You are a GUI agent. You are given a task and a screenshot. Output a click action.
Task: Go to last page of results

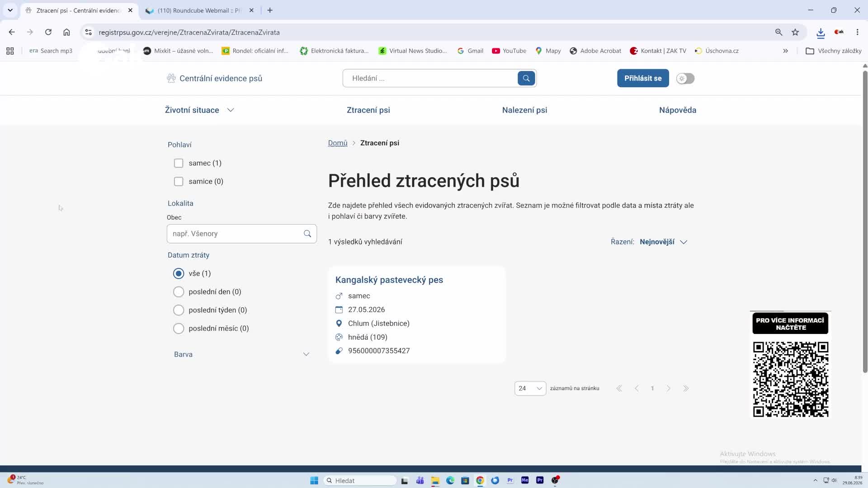(x=686, y=389)
